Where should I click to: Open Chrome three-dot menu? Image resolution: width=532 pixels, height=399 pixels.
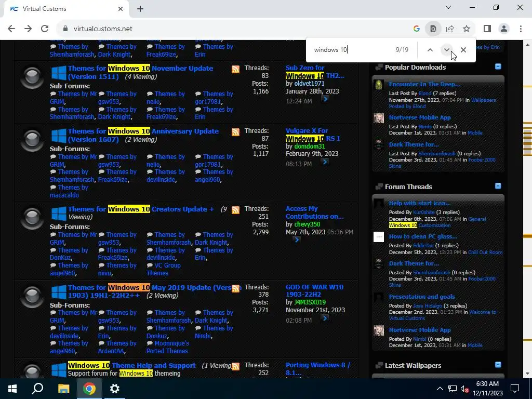(521, 29)
